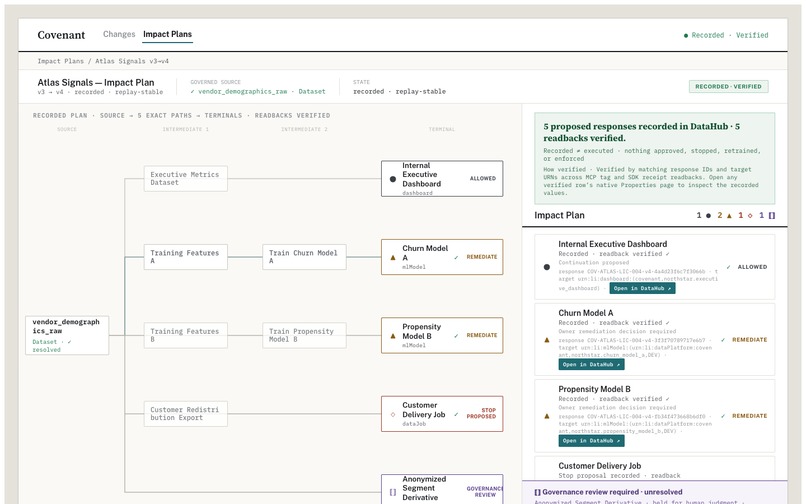The image size is (806, 504).
Task: Click the Propensity Model B terminal node
Action: (442, 335)
